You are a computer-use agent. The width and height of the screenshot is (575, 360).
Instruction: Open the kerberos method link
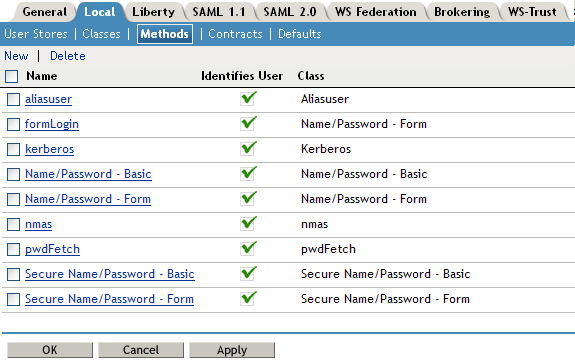tap(50, 149)
